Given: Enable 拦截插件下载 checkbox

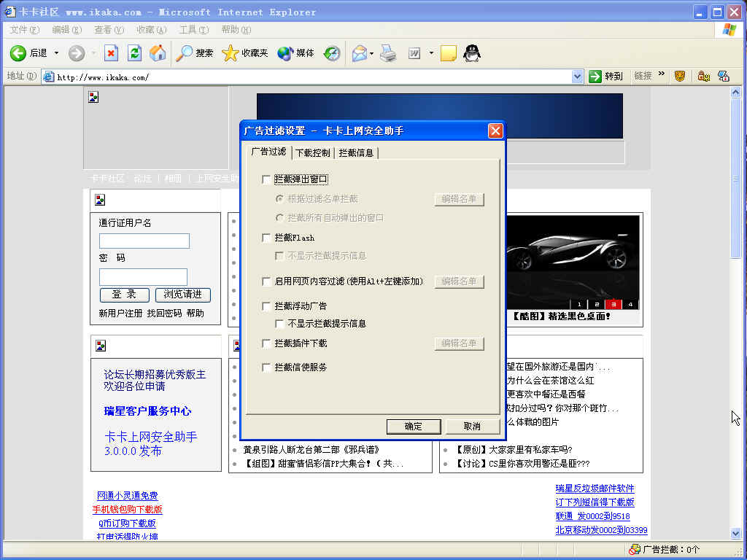Looking at the screenshot, I should point(266,343).
